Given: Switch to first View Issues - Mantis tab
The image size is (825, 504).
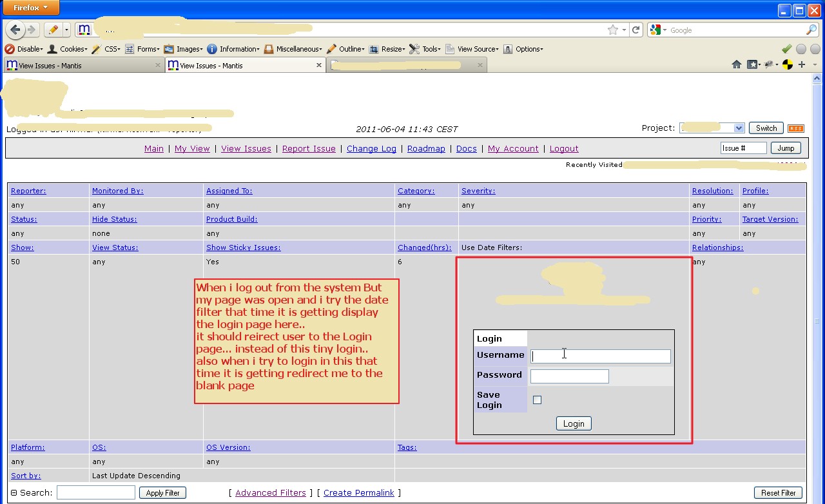Looking at the screenshot, I should [82, 65].
